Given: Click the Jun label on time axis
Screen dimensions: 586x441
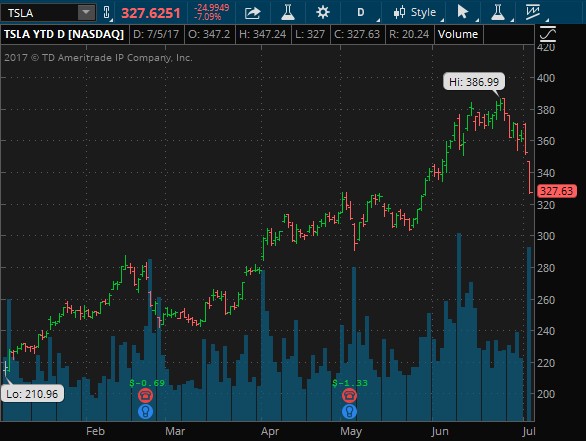Looking at the screenshot, I should tap(440, 431).
